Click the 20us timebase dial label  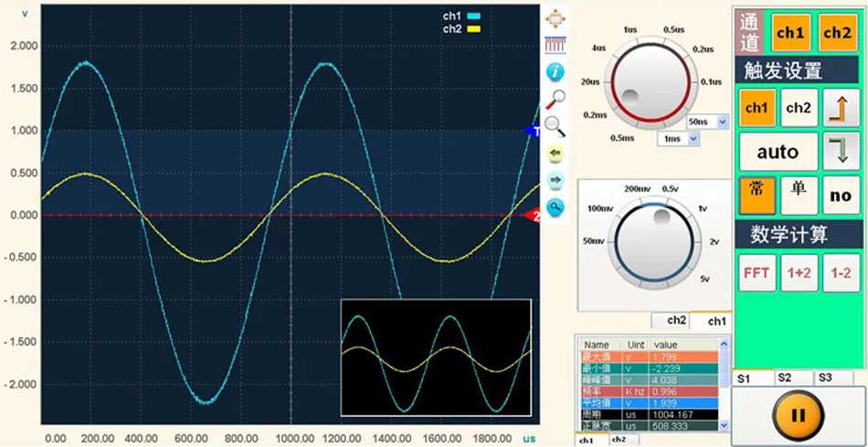[x=590, y=82]
